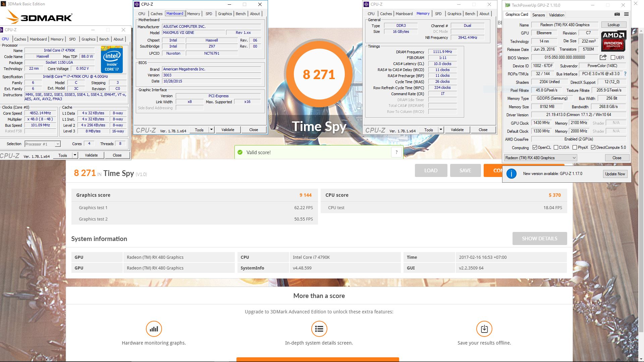Switch to Sensors tab in GPU-Z
644x362 pixels.
tap(538, 15)
